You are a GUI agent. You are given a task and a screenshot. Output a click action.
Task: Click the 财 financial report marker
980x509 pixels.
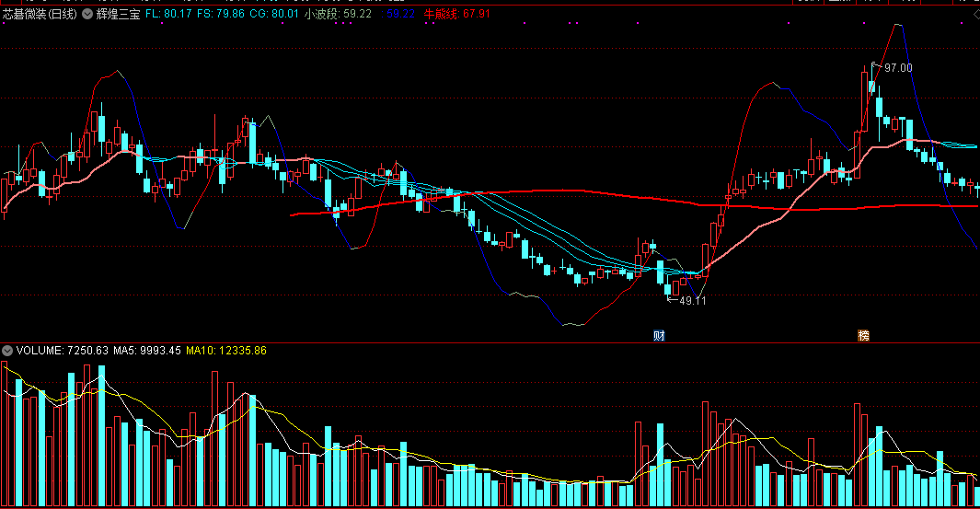point(659,336)
